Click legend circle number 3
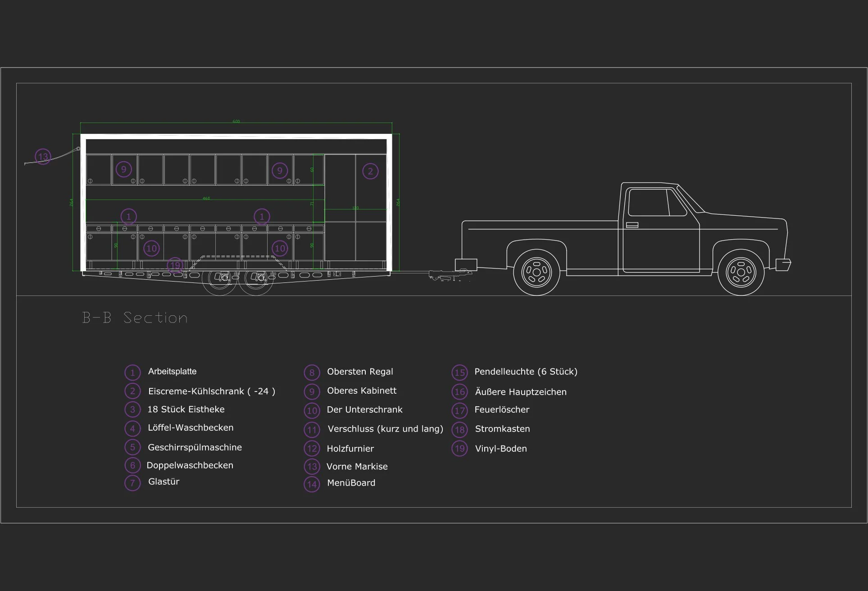 tap(132, 409)
